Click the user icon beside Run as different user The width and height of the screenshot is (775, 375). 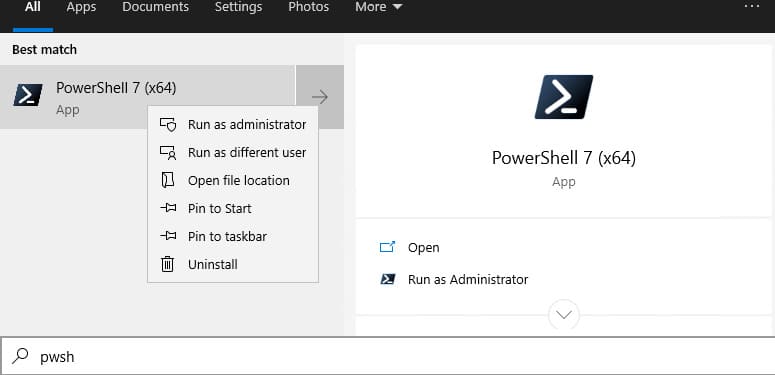coord(168,153)
